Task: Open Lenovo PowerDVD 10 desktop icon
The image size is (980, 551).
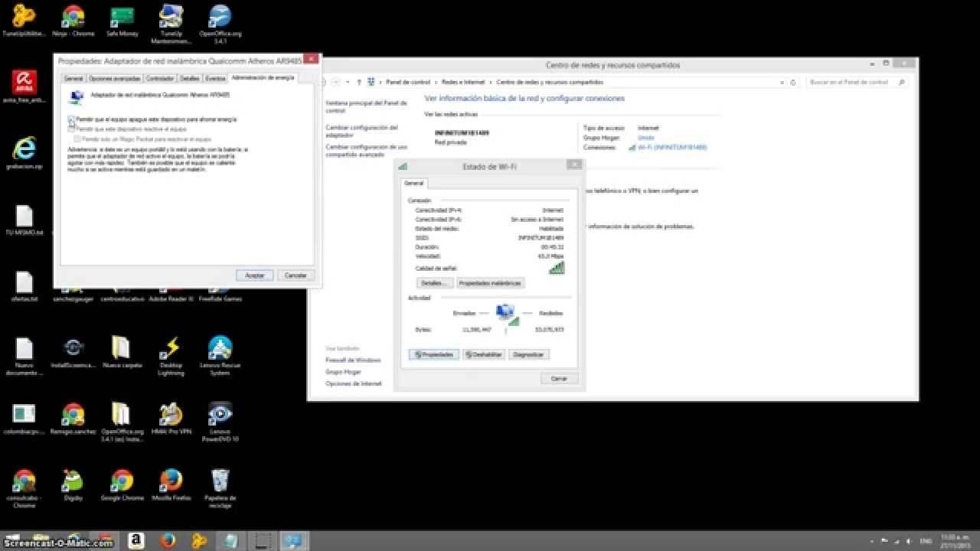Action: [220, 414]
